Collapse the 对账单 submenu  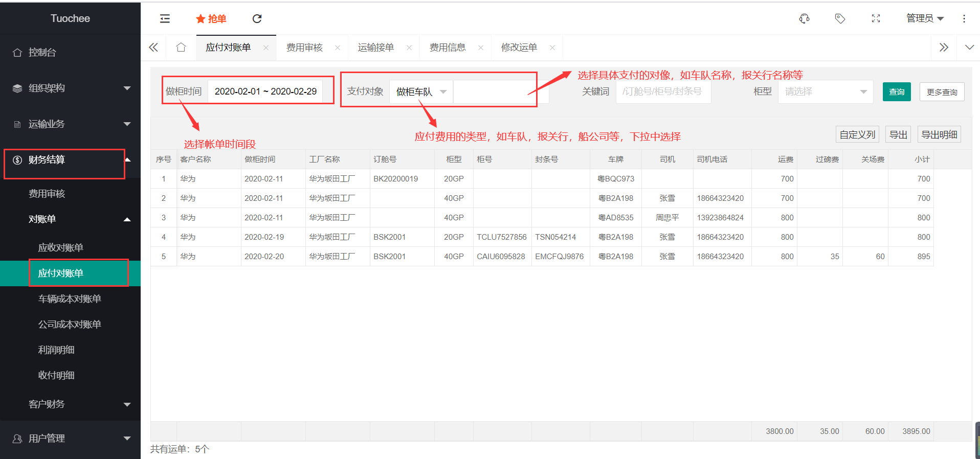pos(70,219)
